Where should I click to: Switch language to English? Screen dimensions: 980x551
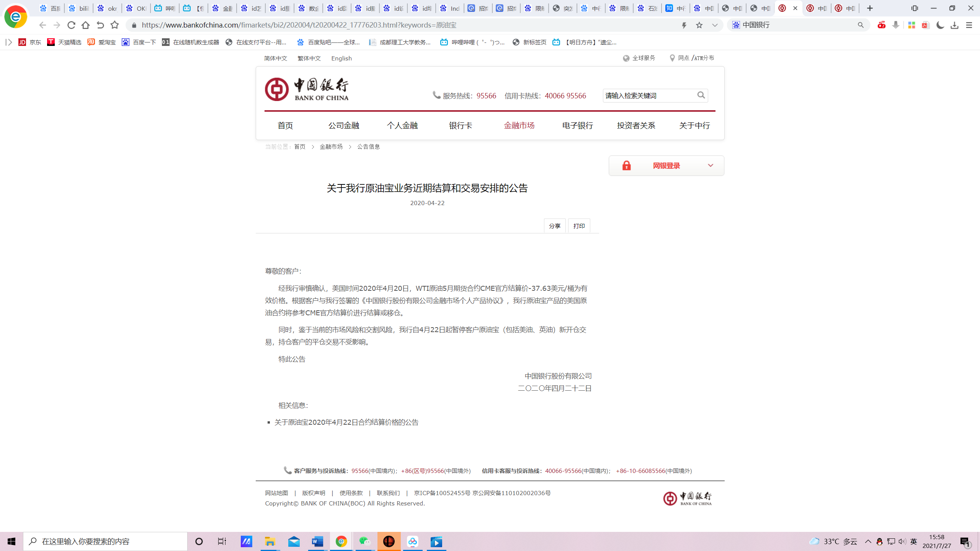(341, 58)
